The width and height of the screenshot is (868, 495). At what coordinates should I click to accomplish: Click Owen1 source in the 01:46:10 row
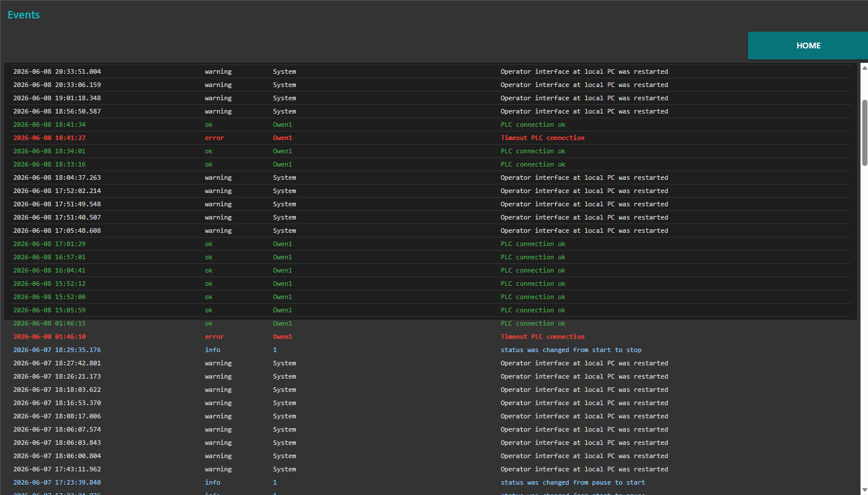point(283,337)
